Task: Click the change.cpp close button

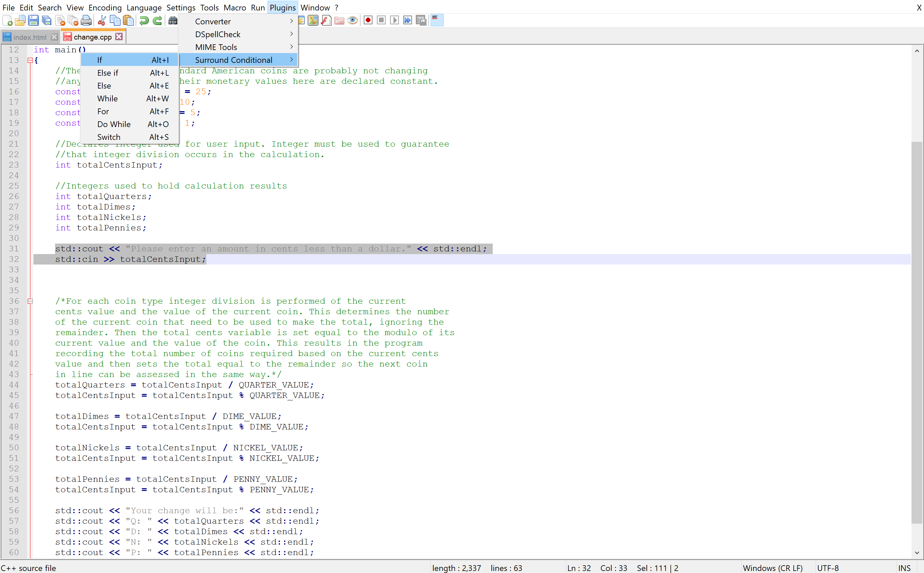Action: click(119, 36)
